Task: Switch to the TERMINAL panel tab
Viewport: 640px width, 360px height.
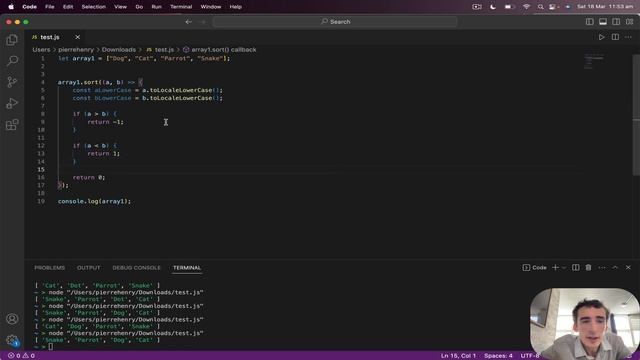Action: [187, 268]
